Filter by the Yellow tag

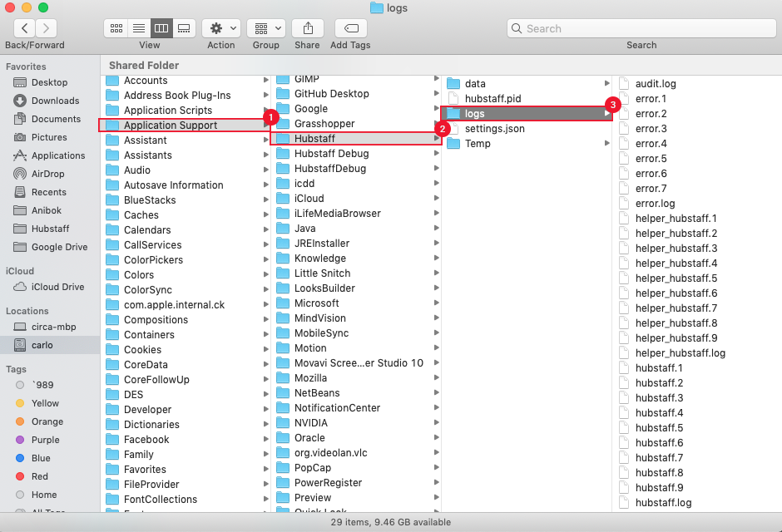click(x=49, y=403)
